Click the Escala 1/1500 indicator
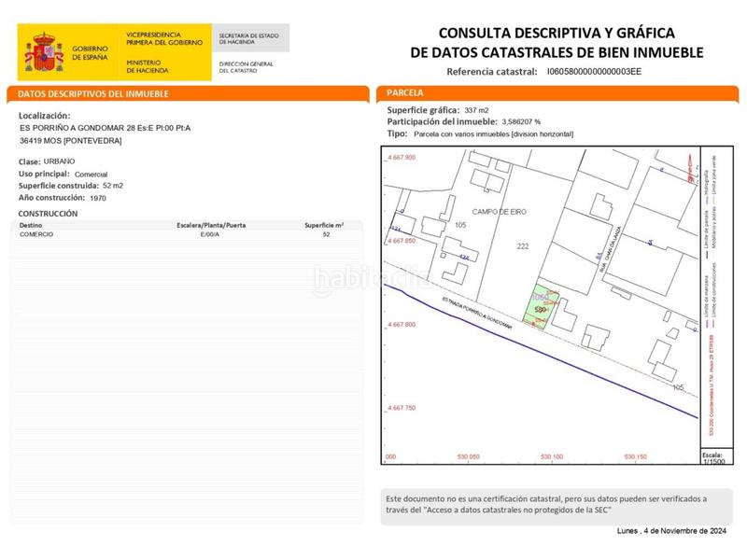 tap(712, 457)
